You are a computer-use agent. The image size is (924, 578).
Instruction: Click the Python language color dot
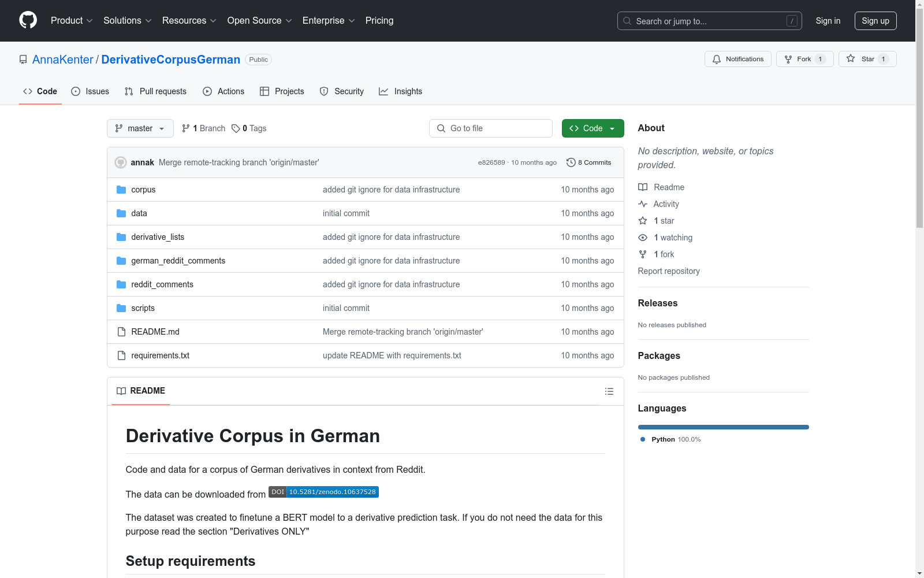[x=643, y=439]
